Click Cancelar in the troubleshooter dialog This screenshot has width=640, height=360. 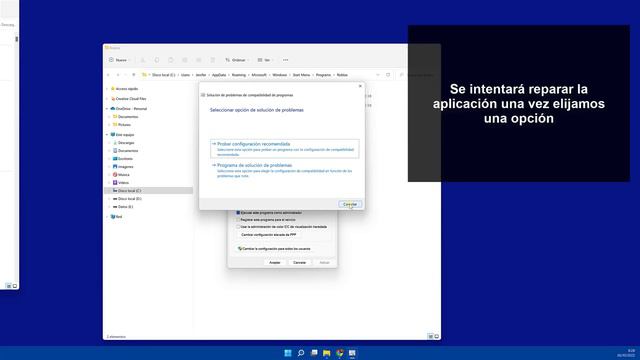pos(350,204)
